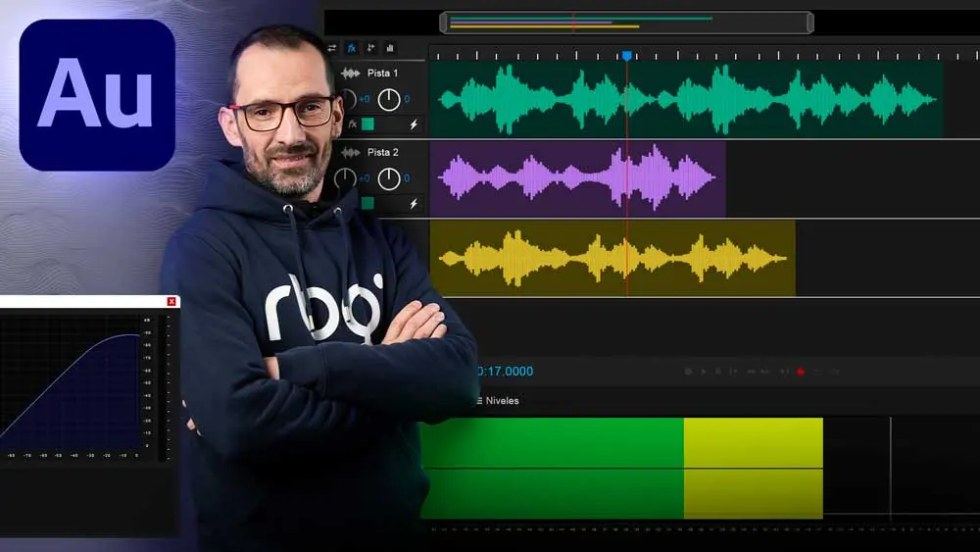Image resolution: width=980 pixels, height=552 pixels.
Task: Toggle the green effects indicator on Pista 2
Action: [x=368, y=203]
